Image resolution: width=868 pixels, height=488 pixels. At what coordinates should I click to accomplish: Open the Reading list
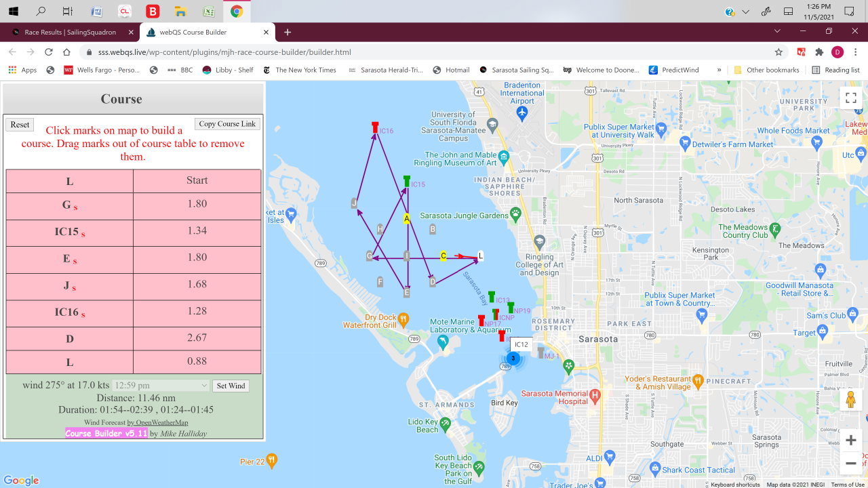(x=835, y=70)
